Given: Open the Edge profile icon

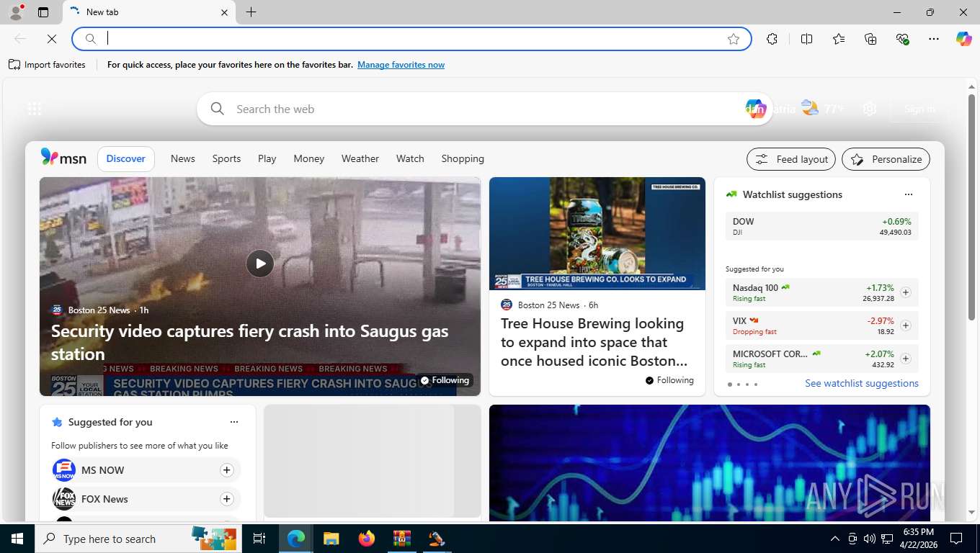Looking at the screenshot, I should pos(16,12).
